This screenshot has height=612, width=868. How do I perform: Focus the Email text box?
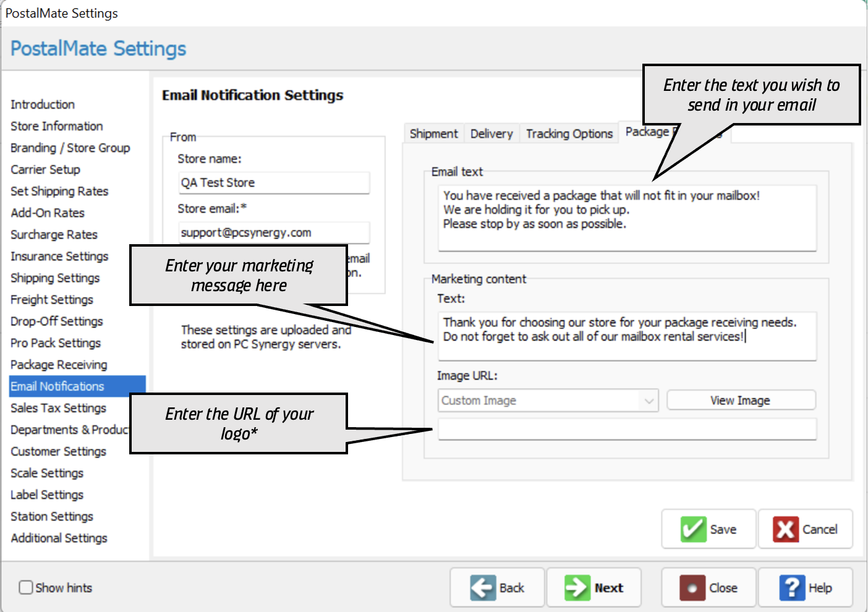[x=627, y=218]
